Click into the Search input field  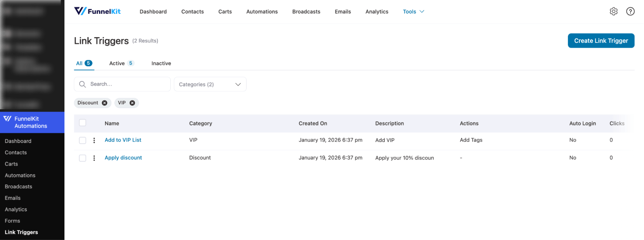pyautogui.click(x=122, y=84)
